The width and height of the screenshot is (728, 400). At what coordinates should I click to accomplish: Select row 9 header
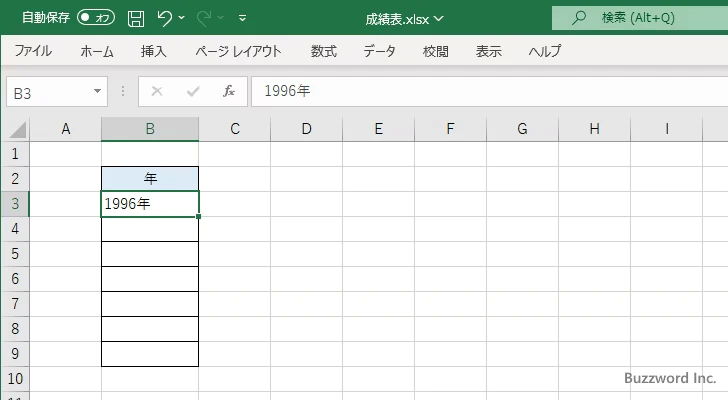pyautogui.click(x=15, y=354)
